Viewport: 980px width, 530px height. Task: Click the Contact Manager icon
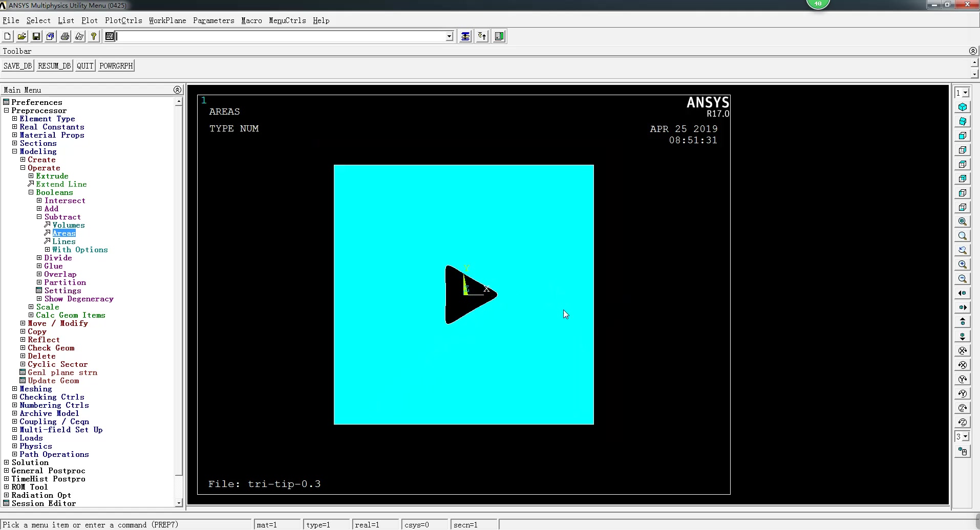click(x=499, y=36)
